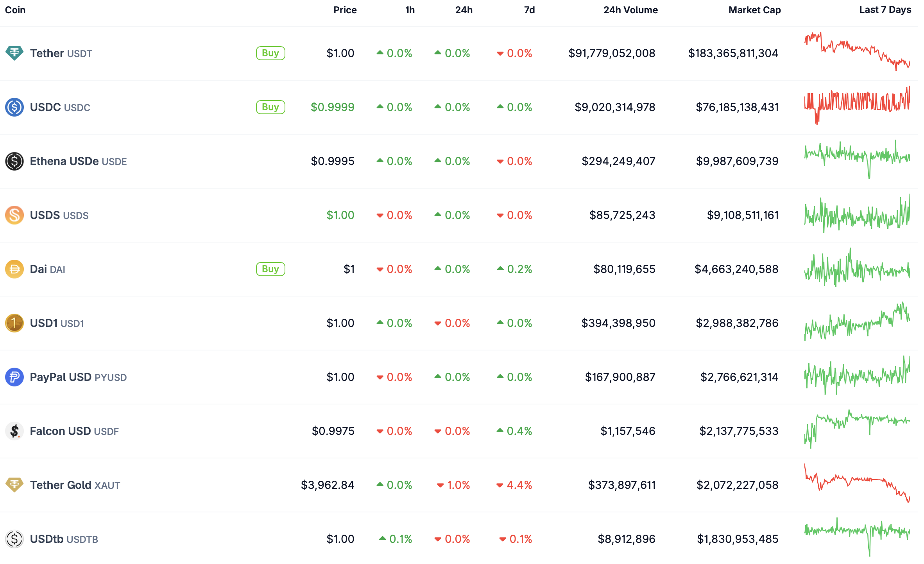This screenshot has width=924, height=564.
Task: Click the USDC seven-day sparkline chart
Action: click(x=857, y=107)
